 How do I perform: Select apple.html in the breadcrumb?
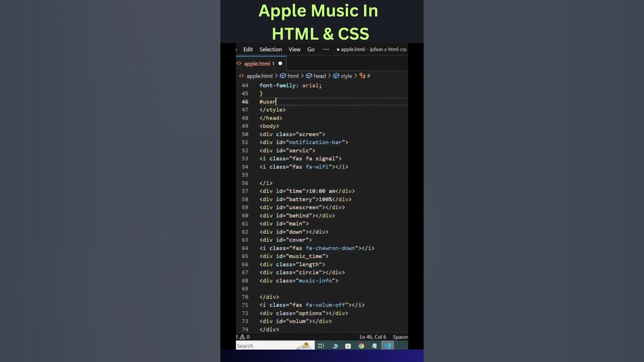point(260,76)
